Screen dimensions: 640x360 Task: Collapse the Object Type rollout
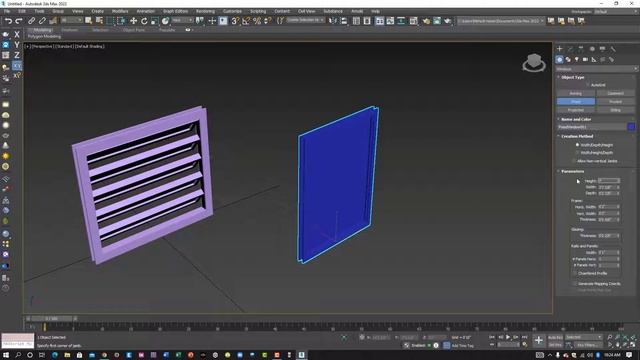coord(573,77)
